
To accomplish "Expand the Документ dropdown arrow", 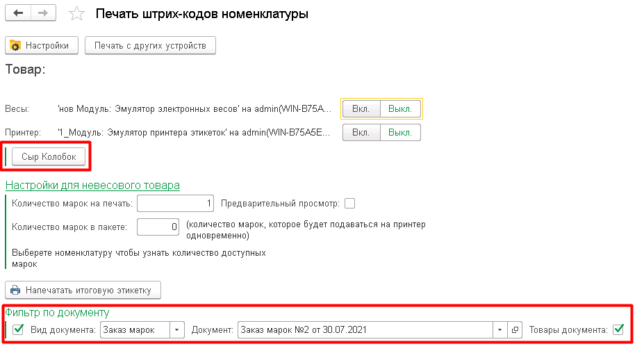I will click(x=499, y=329).
